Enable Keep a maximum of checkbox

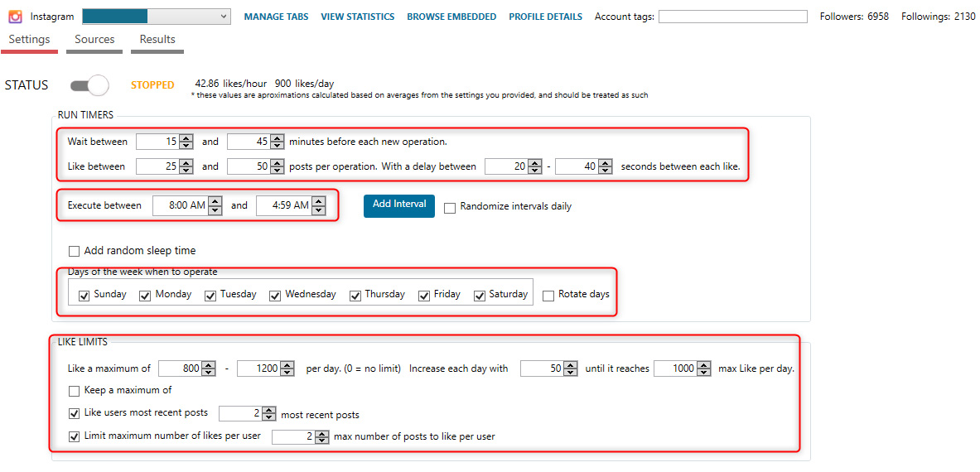[74, 391]
